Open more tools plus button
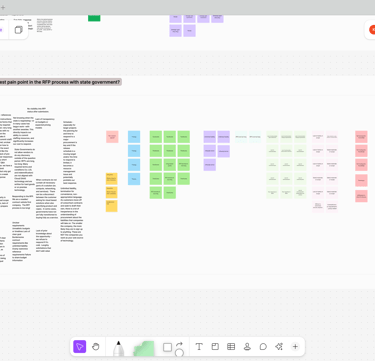The height and width of the screenshot is (361, 375). pyautogui.click(x=295, y=347)
